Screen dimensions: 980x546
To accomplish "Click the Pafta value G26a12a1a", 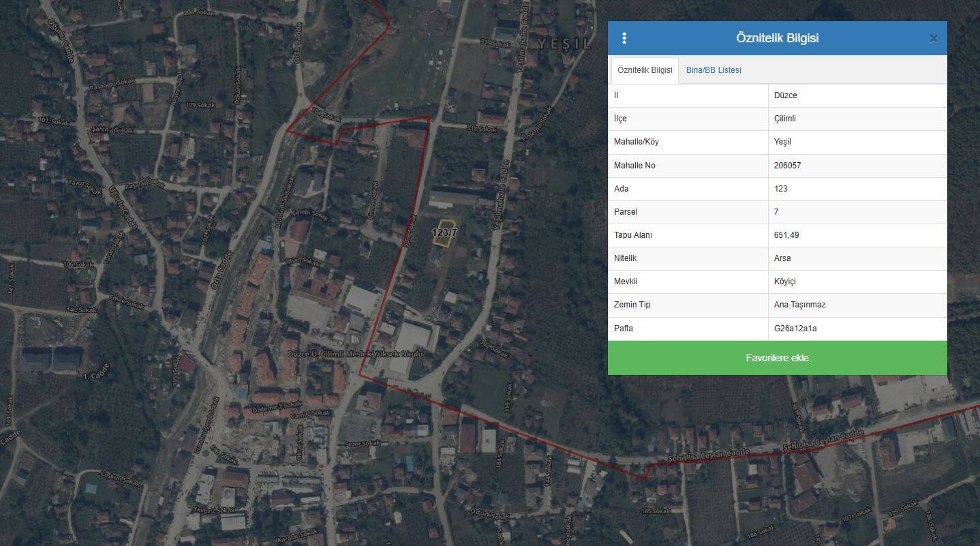I will pyautogui.click(x=795, y=329).
